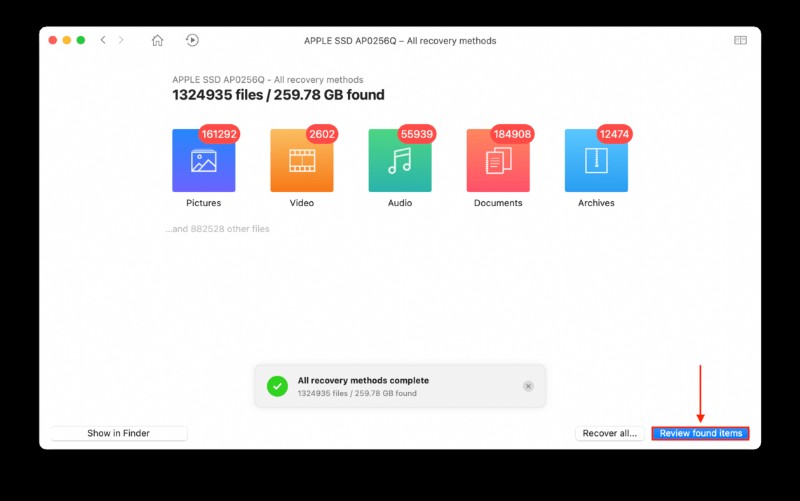
Task: Click the Show in Finder button
Action: tap(118, 433)
